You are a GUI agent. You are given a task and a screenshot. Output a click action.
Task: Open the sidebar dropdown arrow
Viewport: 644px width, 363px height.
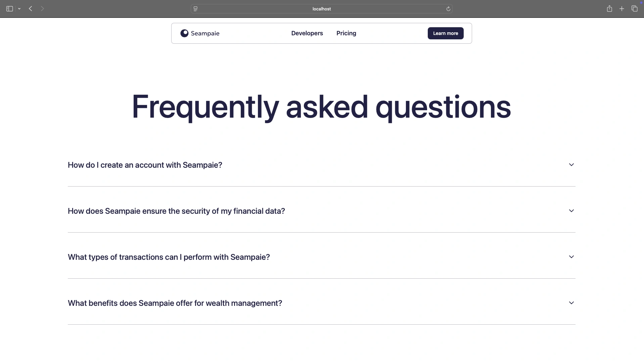pyautogui.click(x=19, y=9)
